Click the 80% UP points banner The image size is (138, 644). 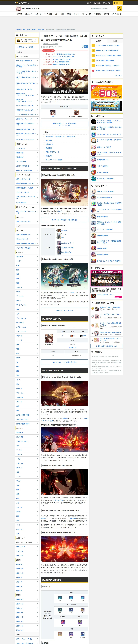(106, 93)
